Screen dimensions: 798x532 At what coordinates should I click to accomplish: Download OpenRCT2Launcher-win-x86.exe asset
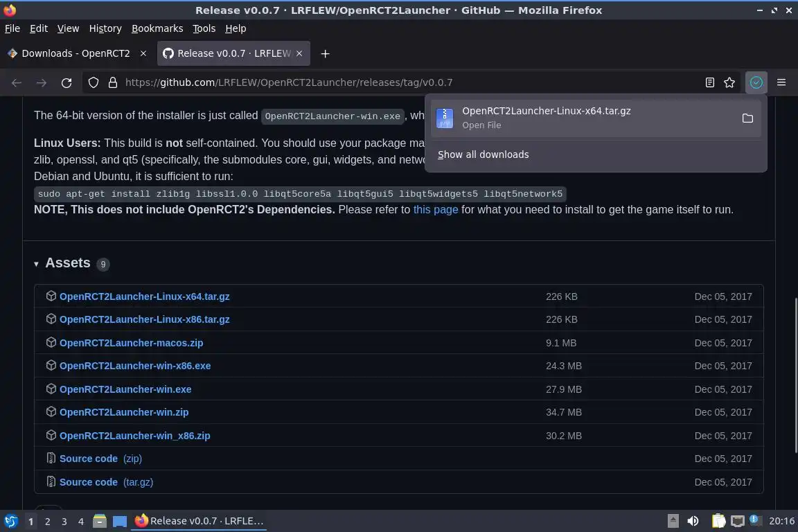tap(135, 366)
